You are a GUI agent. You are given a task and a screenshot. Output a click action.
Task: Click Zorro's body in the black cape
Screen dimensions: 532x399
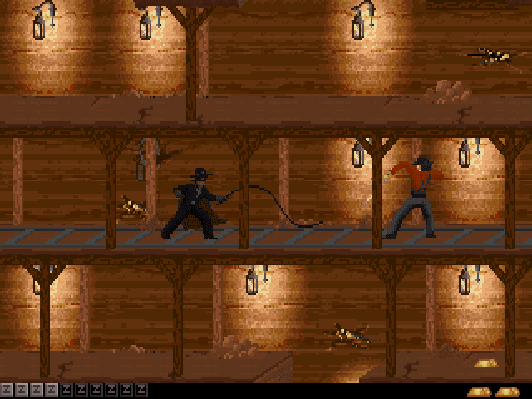tap(195, 204)
